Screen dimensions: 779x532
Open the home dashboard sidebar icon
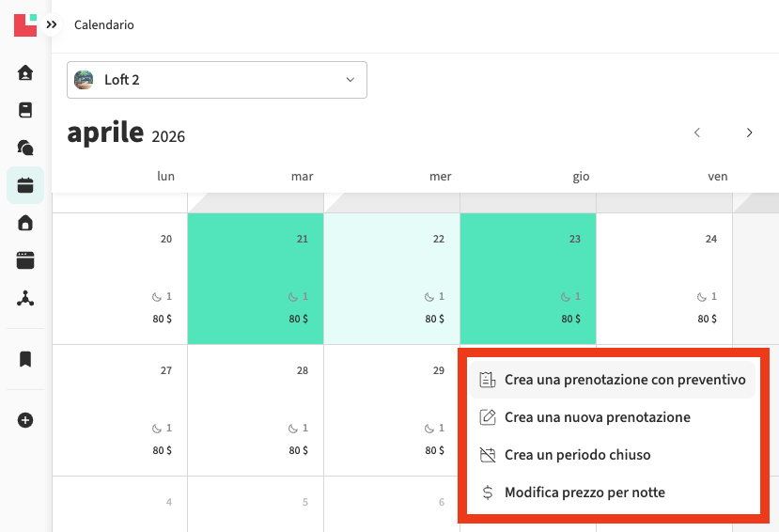click(25, 72)
